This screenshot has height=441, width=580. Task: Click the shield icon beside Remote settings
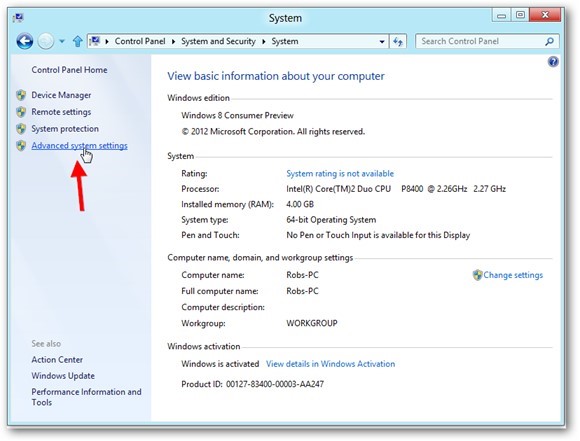point(21,112)
